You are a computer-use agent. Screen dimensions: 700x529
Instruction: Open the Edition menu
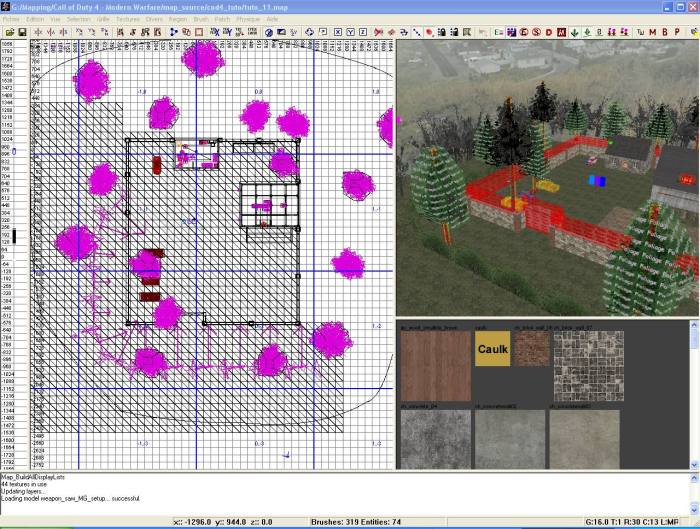tap(35, 19)
